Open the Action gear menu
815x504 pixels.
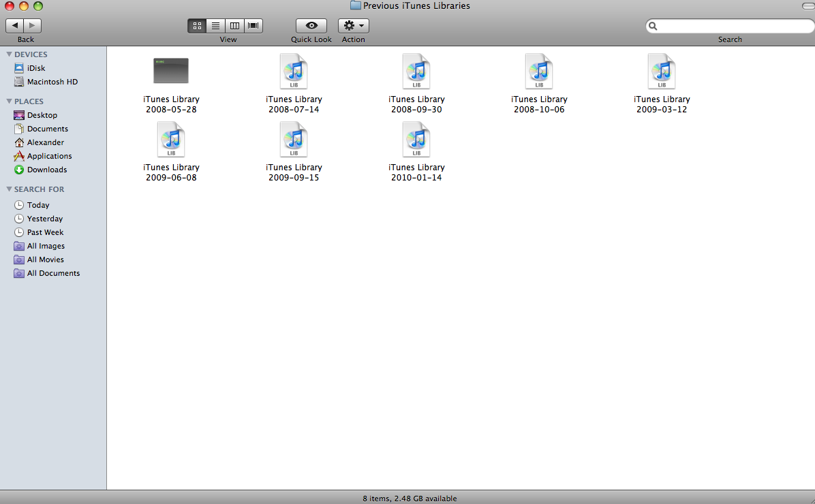(x=354, y=25)
